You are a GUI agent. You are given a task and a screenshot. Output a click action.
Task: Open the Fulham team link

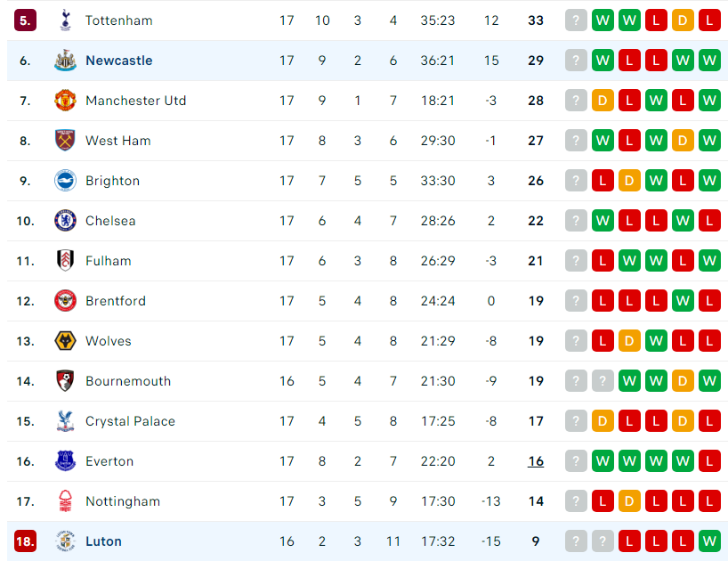[109, 261]
